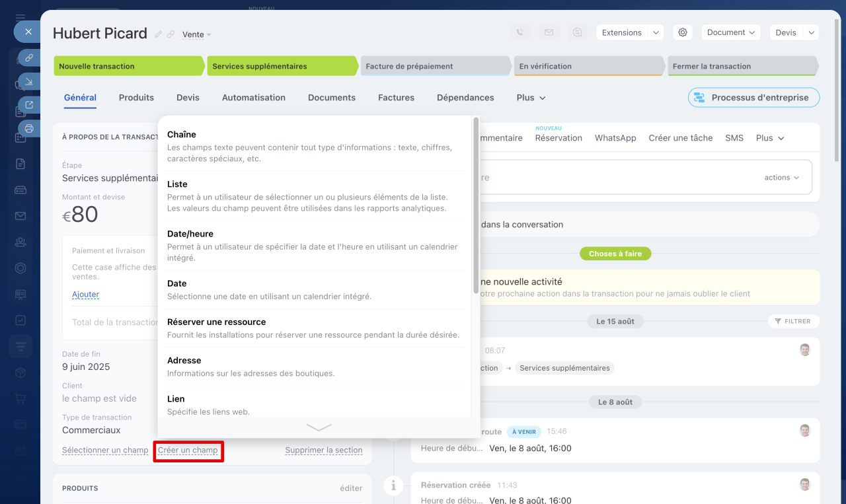Set stage to Facture de prépaiement
This screenshot has height=504, width=846.
[x=436, y=66]
